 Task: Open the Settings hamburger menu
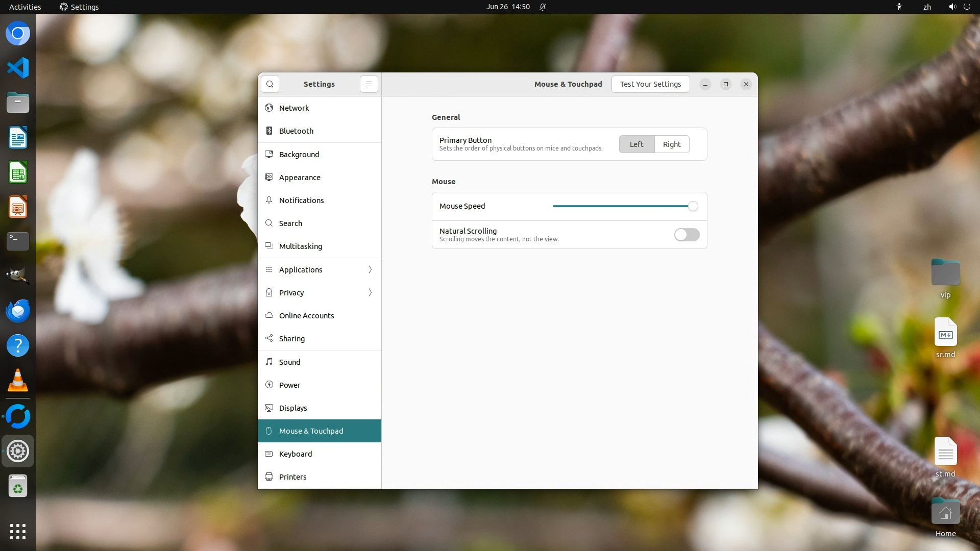click(x=369, y=84)
